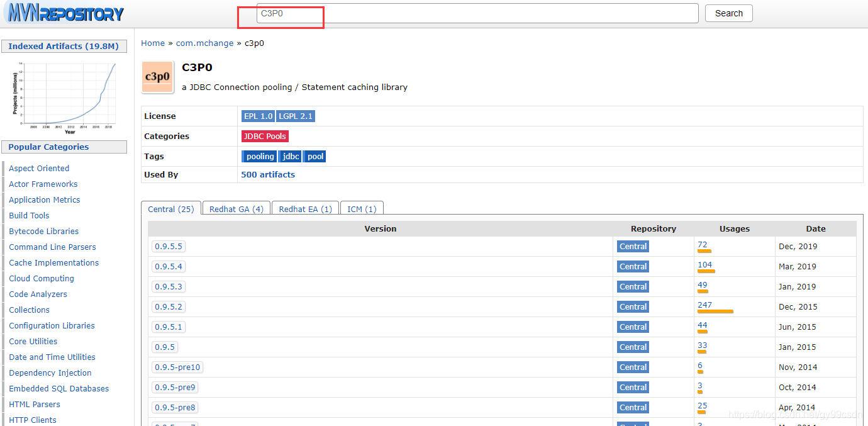Click the Version column header

pyautogui.click(x=381, y=228)
